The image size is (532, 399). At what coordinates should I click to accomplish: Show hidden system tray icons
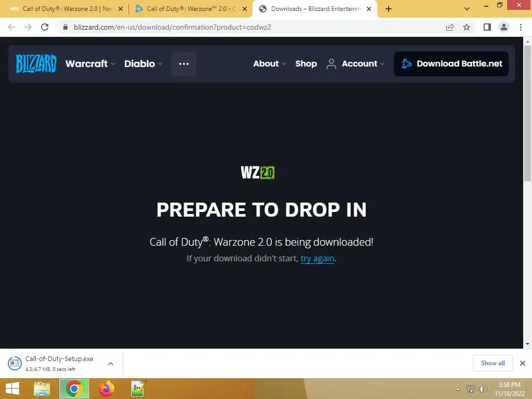[x=458, y=389]
